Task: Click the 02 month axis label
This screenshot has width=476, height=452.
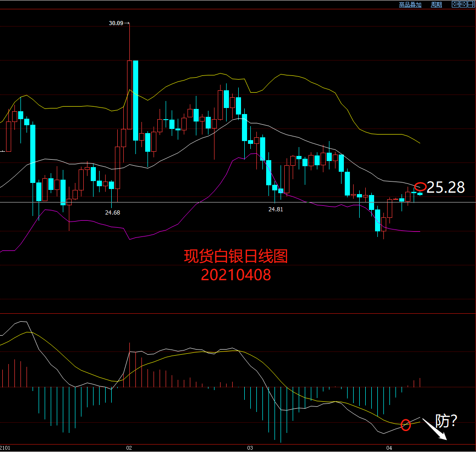Action: click(x=129, y=448)
